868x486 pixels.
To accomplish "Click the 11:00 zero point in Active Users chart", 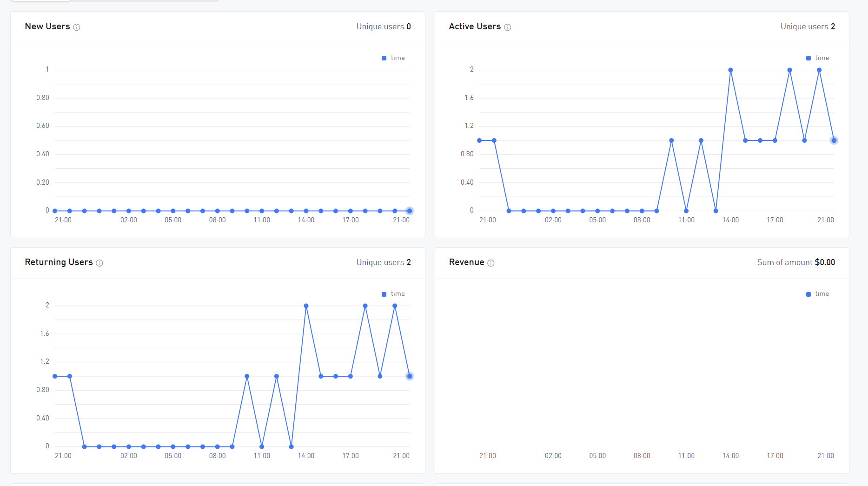I will pos(686,211).
